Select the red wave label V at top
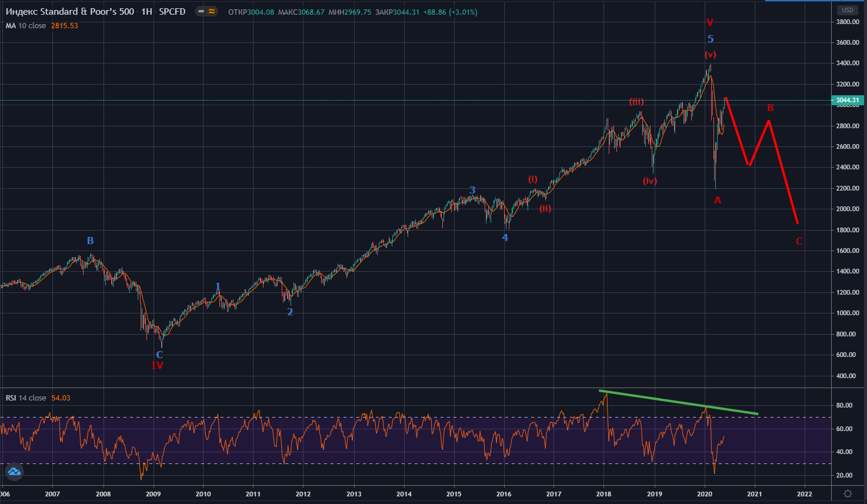The image size is (867, 504). coord(710,23)
